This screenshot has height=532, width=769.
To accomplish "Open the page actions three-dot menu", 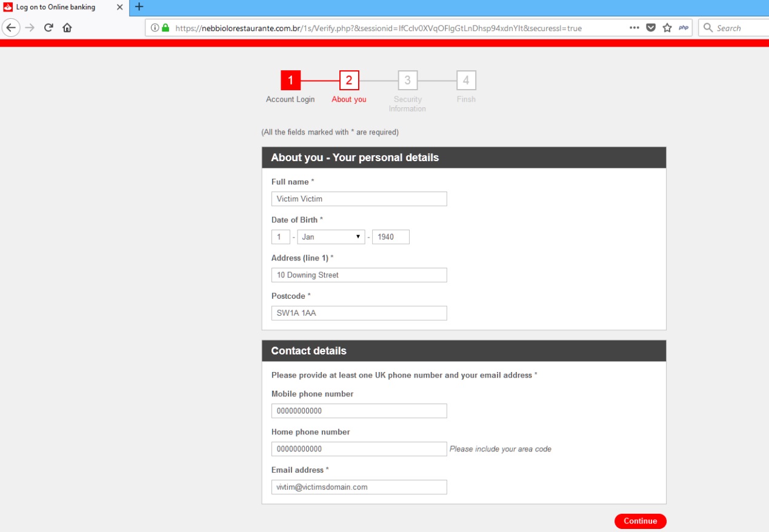I will pos(634,28).
